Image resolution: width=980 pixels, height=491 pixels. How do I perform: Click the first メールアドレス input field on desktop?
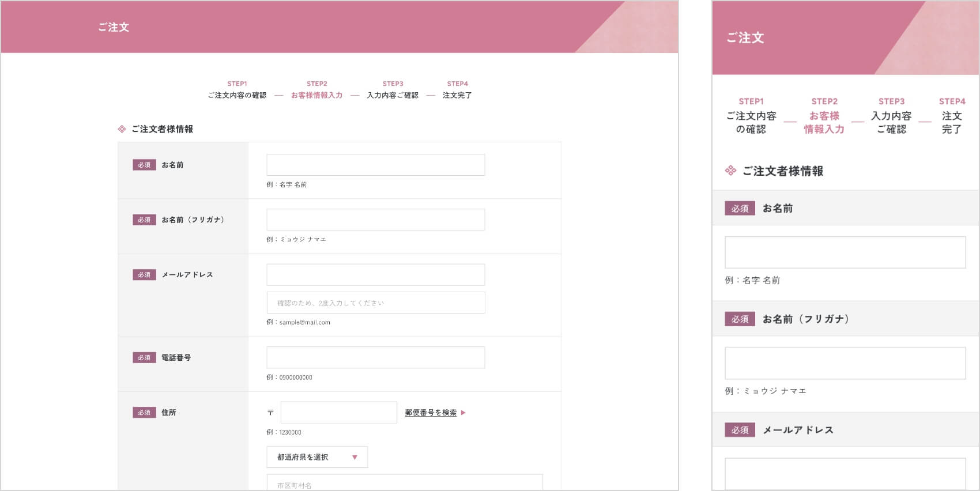[375, 275]
